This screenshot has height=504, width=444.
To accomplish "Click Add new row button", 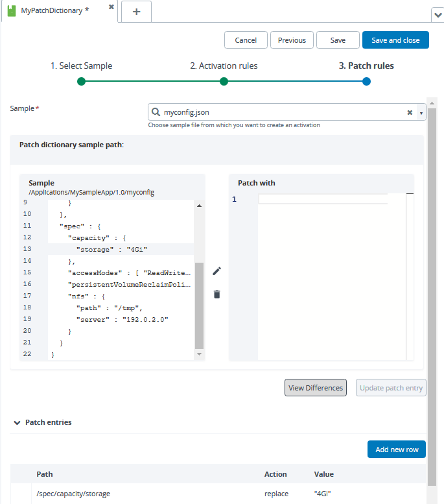I will (x=397, y=450).
